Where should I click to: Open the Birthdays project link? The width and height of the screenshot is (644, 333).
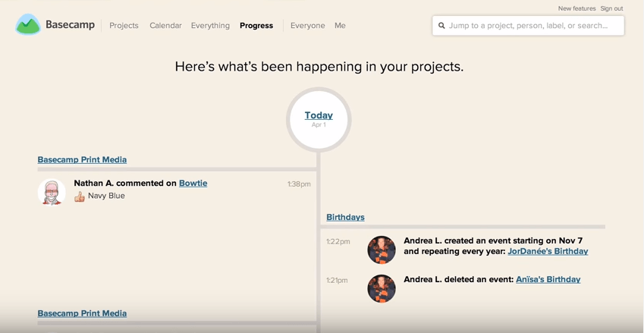[345, 217]
